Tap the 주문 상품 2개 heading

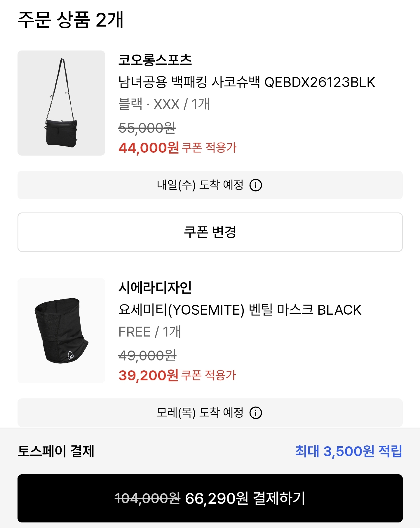tap(71, 20)
